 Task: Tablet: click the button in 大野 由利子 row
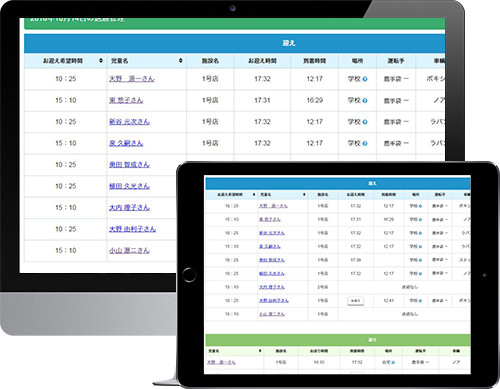[356, 301]
